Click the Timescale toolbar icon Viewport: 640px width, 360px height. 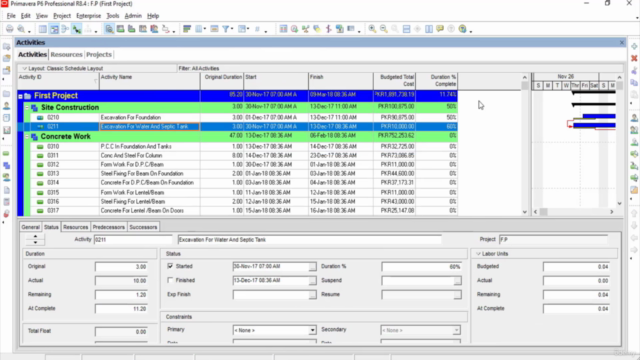214,29
